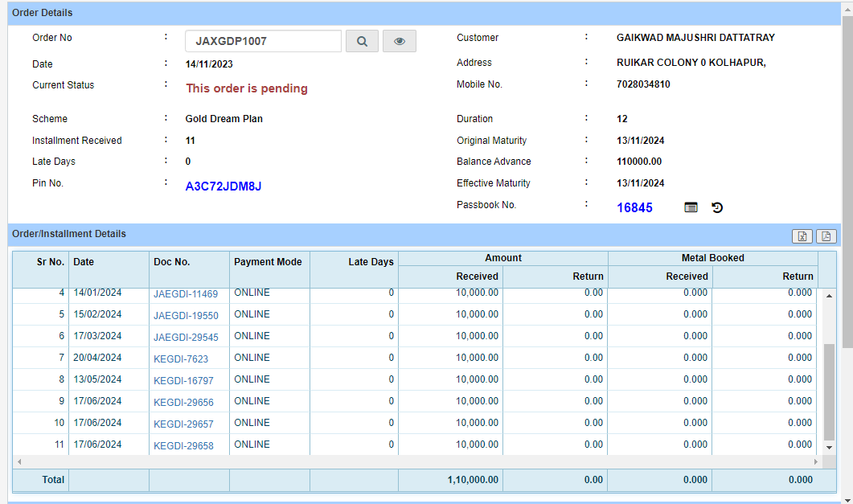
Task: Open document KEGDI-29658
Action: (x=183, y=446)
